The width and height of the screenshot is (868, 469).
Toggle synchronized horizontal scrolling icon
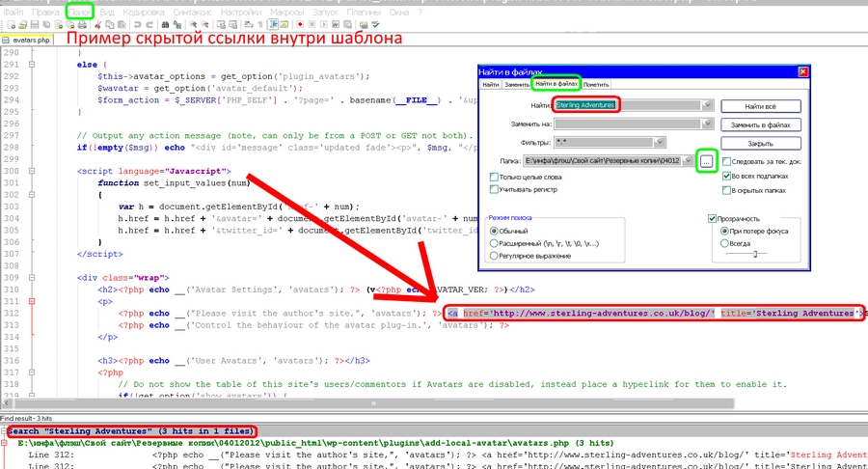coord(232,25)
